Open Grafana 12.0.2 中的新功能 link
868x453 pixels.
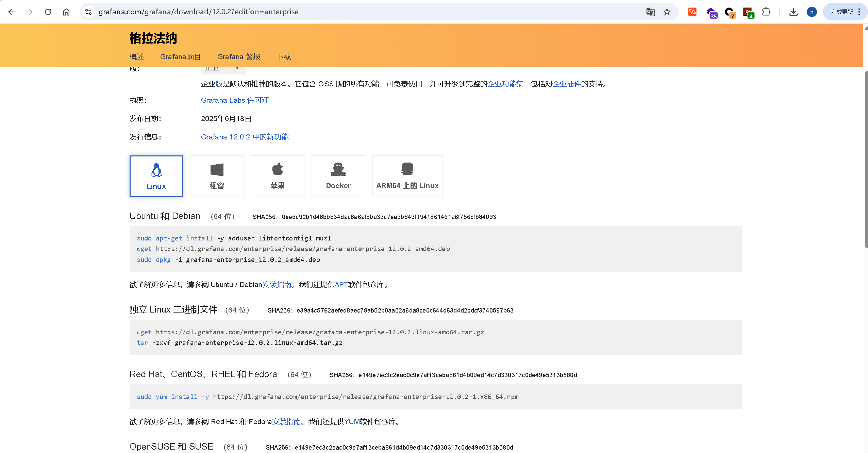coord(245,137)
